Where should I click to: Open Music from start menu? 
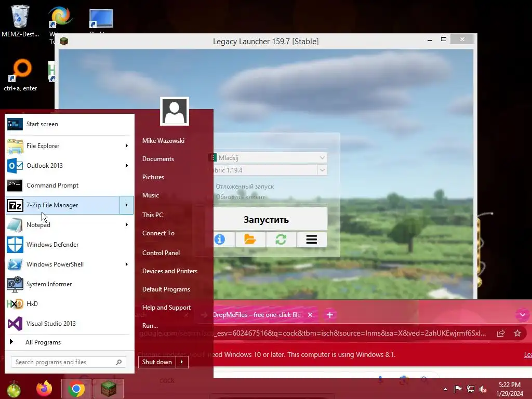[151, 195]
